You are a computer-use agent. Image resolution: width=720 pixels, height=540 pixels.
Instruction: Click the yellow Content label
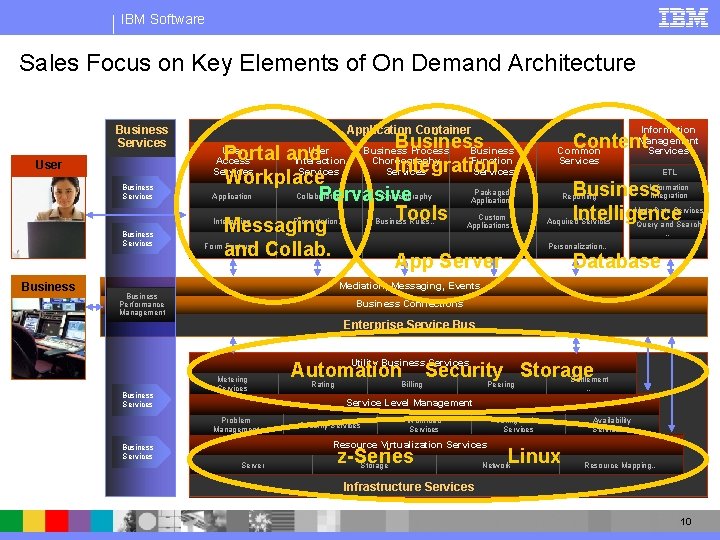[611, 141]
